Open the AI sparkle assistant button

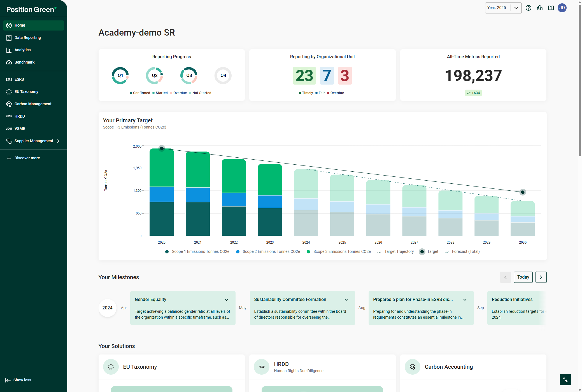tap(565, 380)
